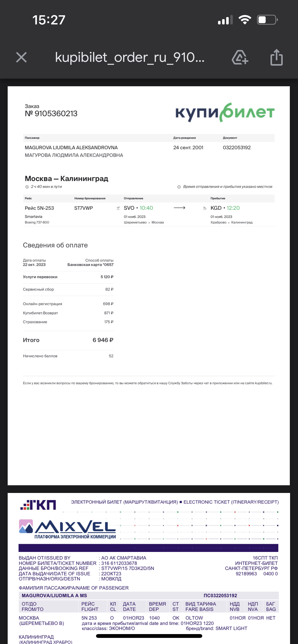Tap the battery indicator icon
This screenshot has height=644, width=298.
tap(267, 20)
